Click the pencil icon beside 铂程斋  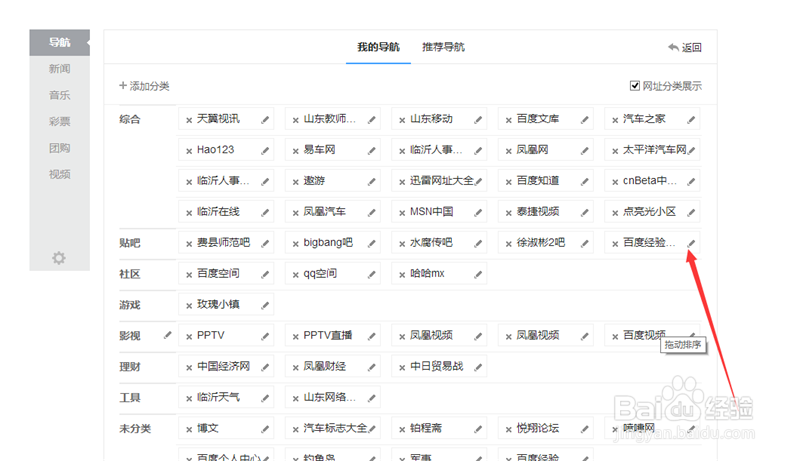pos(478,429)
